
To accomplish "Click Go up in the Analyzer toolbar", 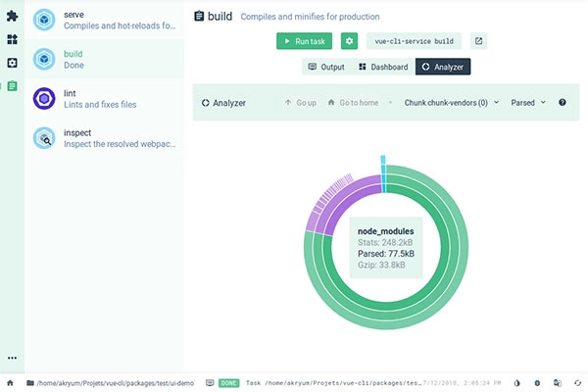I will [x=301, y=102].
